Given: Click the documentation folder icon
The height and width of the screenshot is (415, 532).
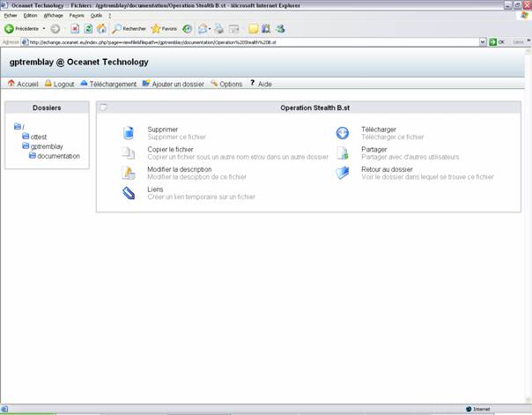Looking at the screenshot, I should tap(33, 155).
